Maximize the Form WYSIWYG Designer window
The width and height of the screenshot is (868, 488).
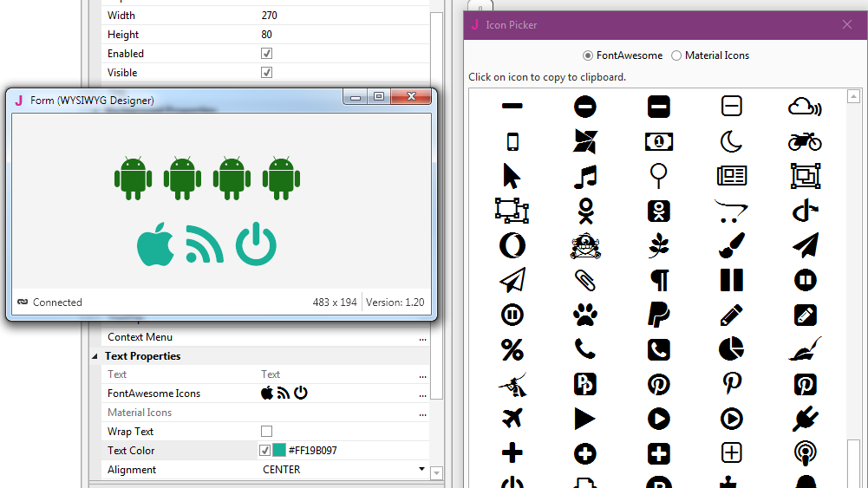click(x=379, y=96)
